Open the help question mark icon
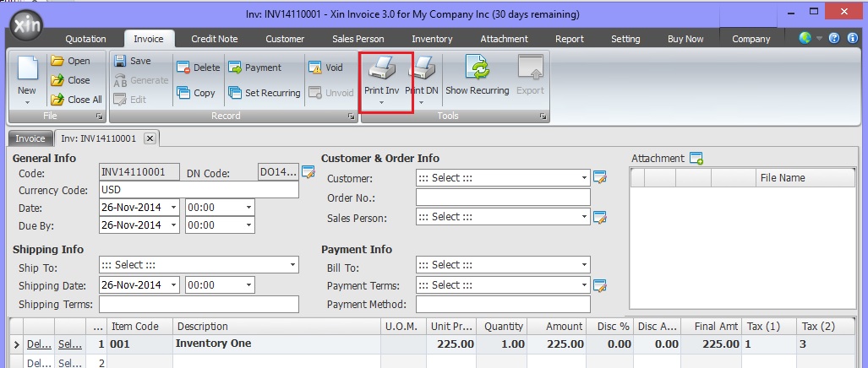This screenshot has width=868, height=368. (x=834, y=38)
